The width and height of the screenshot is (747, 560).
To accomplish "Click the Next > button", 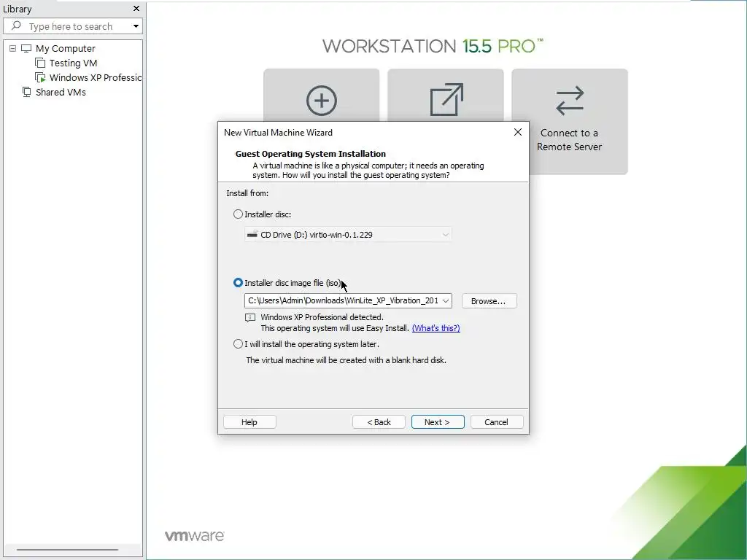I will (438, 422).
